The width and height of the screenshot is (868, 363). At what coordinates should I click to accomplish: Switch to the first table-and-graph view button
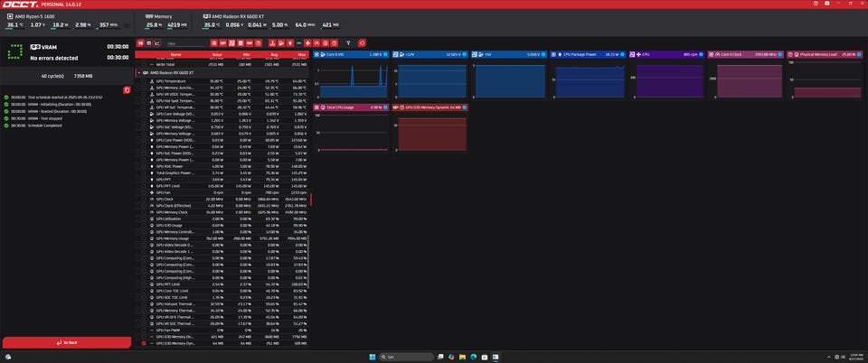pyautogui.click(x=141, y=42)
